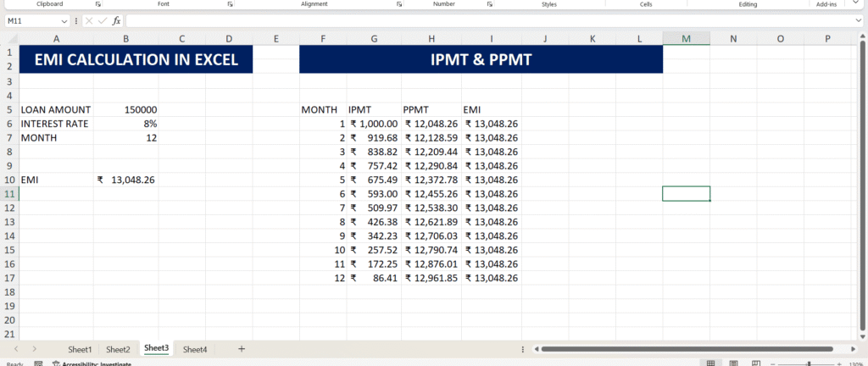Open the Alignment settings dialog launcher
This screenshot has height=366, width=868.
399,4
